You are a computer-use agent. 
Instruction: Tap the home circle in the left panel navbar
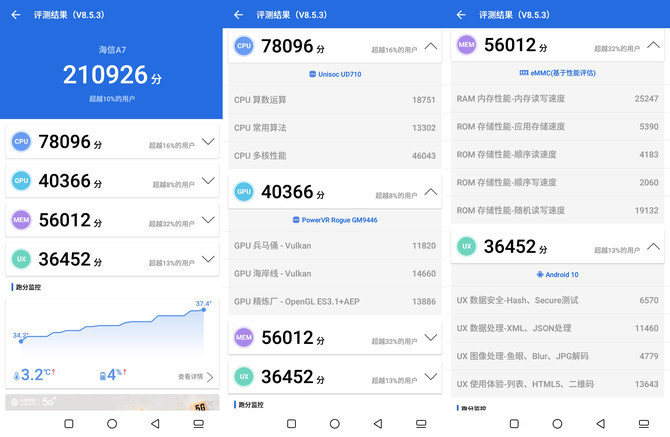click(x=112, y=424)
